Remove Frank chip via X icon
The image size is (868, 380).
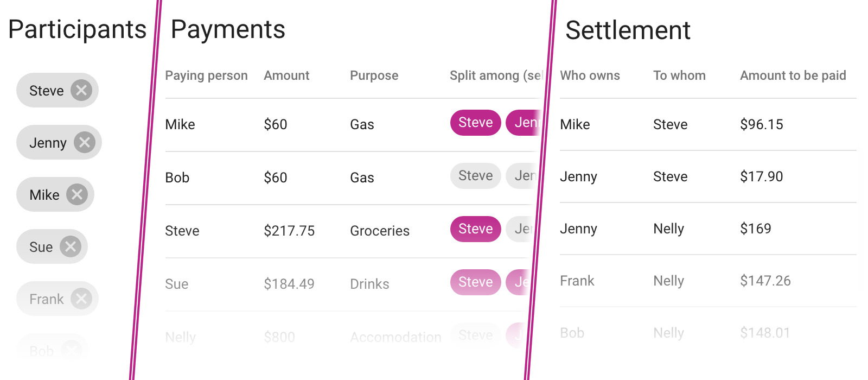tap(81, 299)
